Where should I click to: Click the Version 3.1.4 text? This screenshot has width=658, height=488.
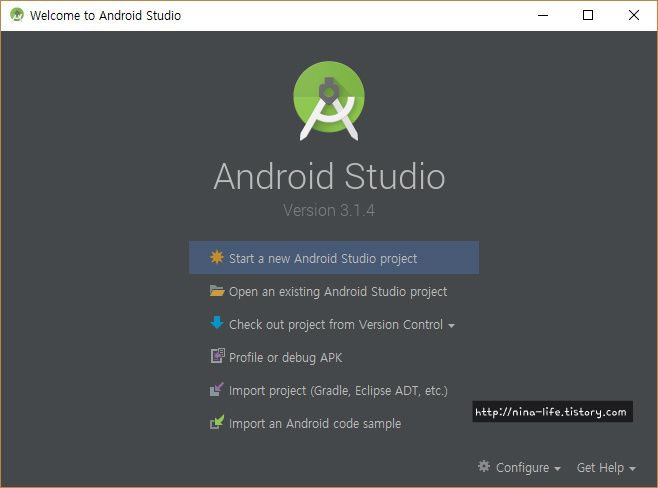tap(329, 210)
